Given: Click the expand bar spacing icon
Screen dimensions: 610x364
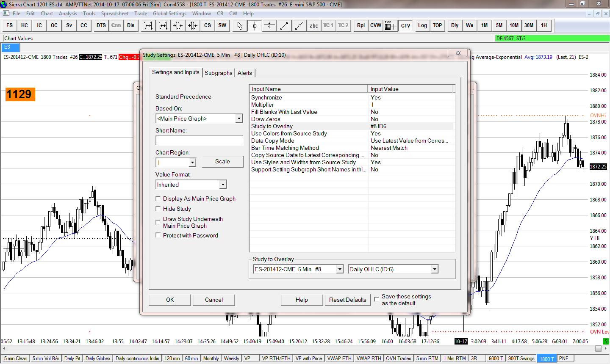Looking at the screenshot, I should coord(148,25).
